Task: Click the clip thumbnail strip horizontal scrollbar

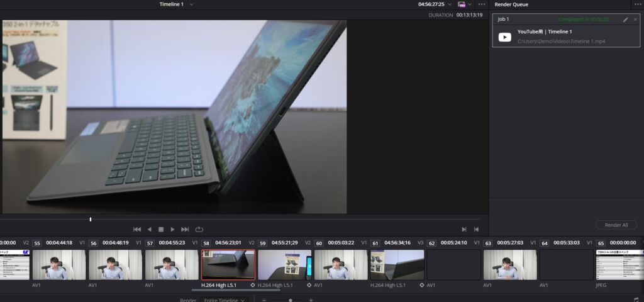Action: tap(236, 290)
